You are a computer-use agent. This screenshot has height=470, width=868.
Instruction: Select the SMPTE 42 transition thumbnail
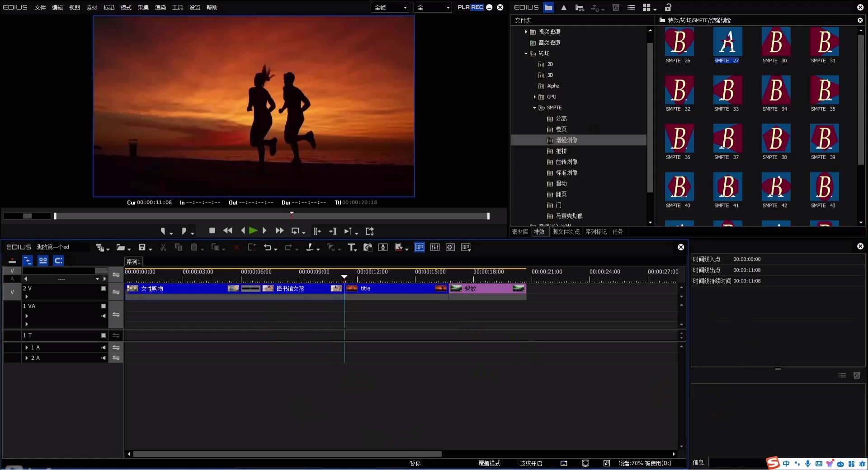776,187
